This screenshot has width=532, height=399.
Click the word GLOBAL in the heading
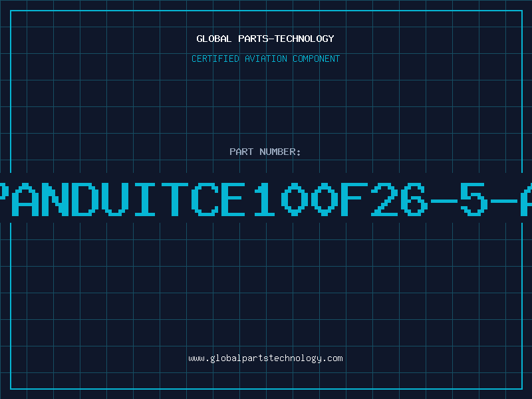coord(214,39)
